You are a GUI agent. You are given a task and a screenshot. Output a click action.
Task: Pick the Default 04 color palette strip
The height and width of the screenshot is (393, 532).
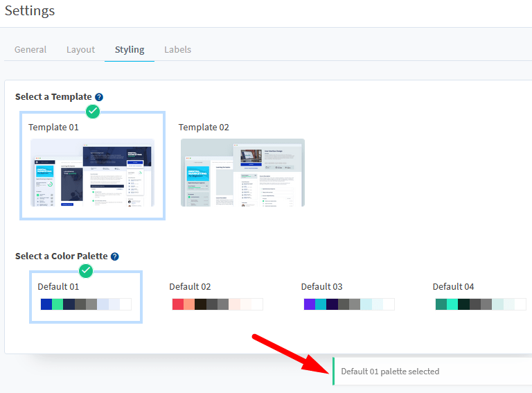click(x=481, y=304)
